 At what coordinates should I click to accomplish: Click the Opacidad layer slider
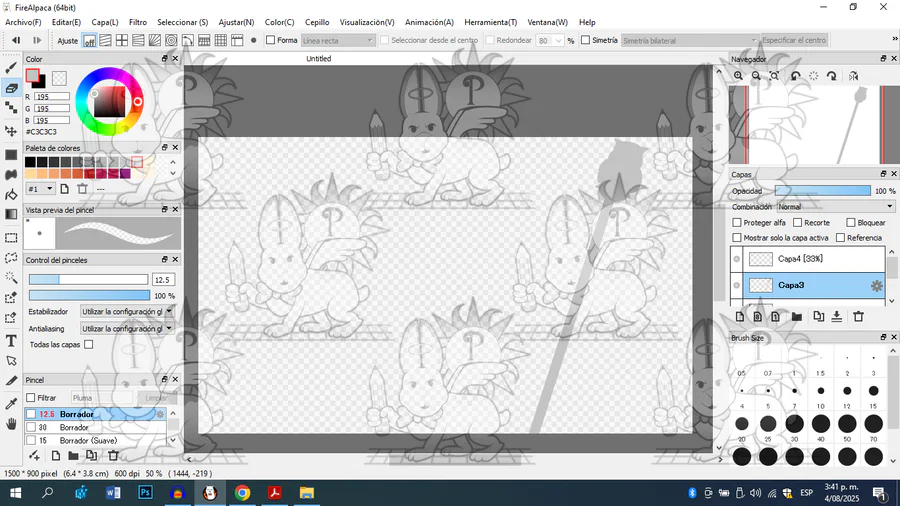pyautogui.click(x=823, y=191)
